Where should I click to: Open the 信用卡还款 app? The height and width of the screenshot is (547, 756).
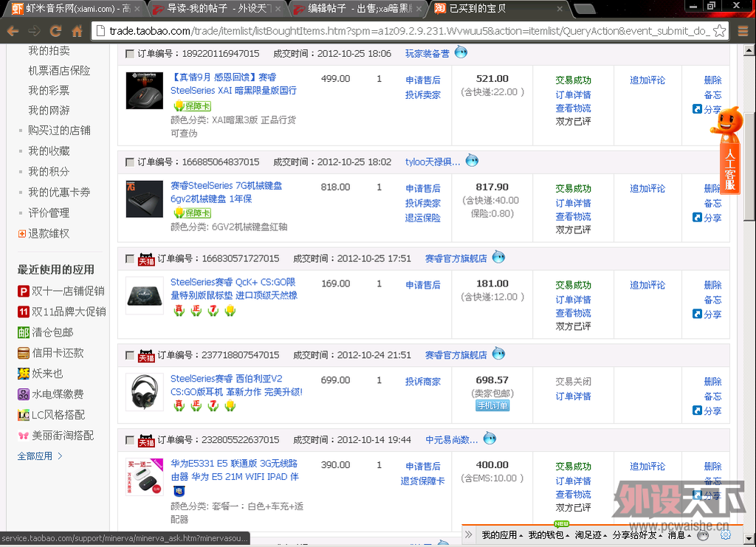[x=51, y=354]
